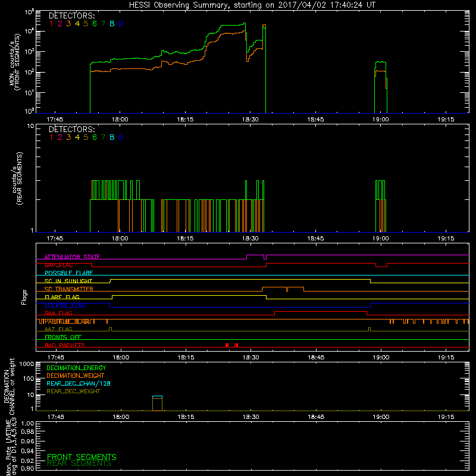Click the ATTENUATOR_STATE flag label
The width and height of the screenshot is (476, 476).
pyautogui.click(x=72, y=257)
